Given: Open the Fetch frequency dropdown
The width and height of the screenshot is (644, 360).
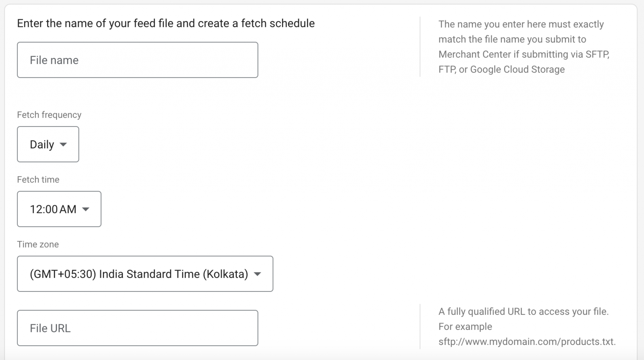Looking at the screenshot, I should 48,144.
